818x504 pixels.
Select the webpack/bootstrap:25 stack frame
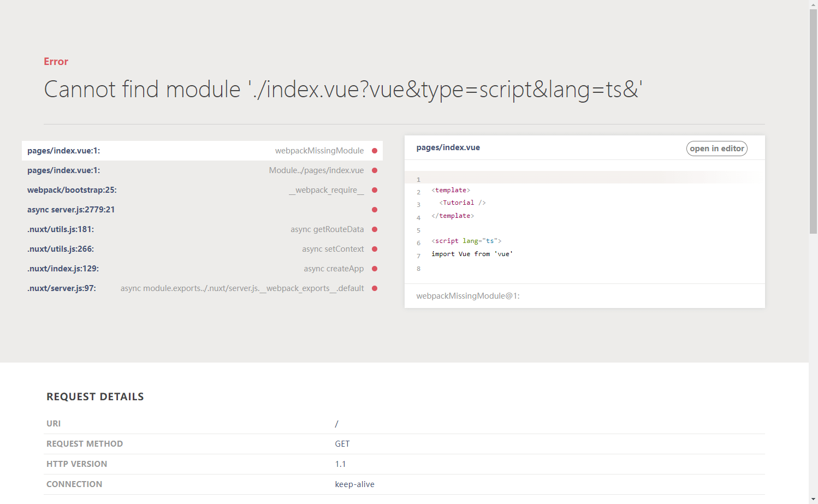coord(72,190)
